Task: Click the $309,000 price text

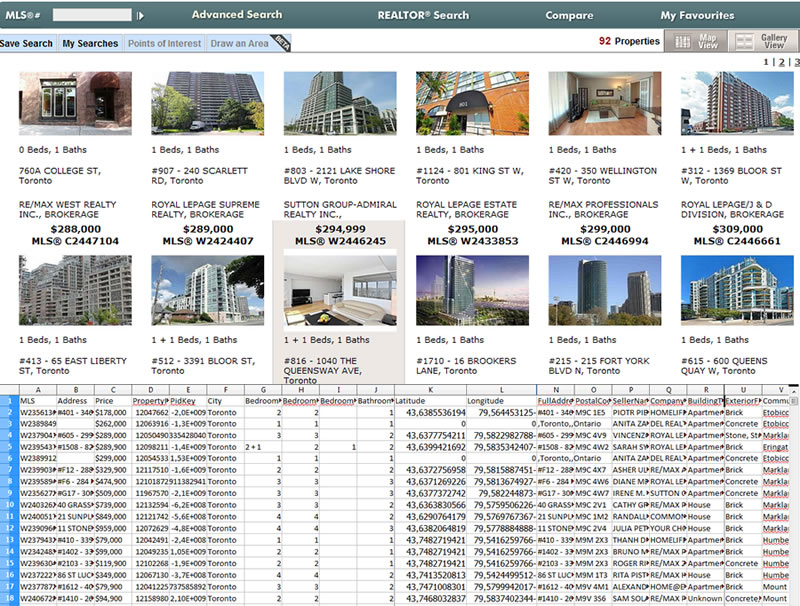Action: (x=737, y=229)
